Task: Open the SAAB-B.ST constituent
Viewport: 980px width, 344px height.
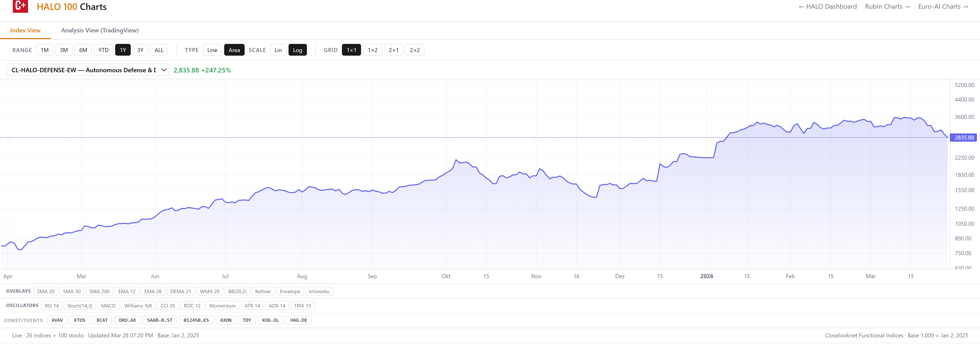Action: [x=159, y=320]
